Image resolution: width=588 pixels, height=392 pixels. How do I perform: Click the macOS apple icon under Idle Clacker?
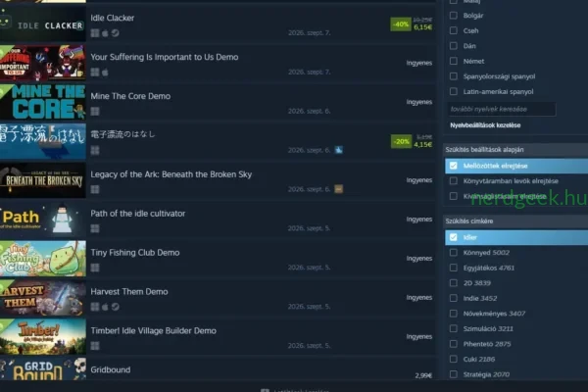tap(106, 33)
